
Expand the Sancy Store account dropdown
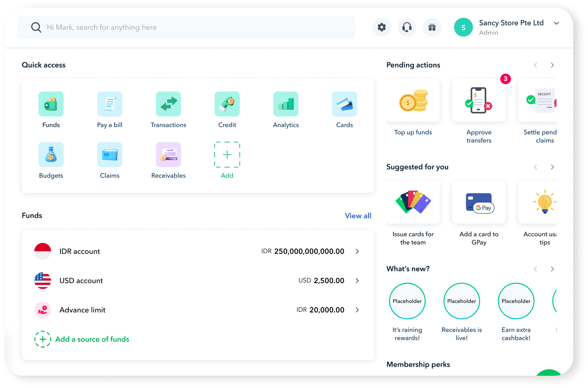pos(557,23)
